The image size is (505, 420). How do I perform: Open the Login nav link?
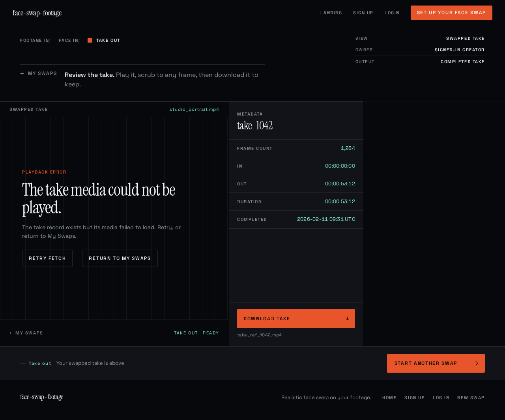[392, 13]
